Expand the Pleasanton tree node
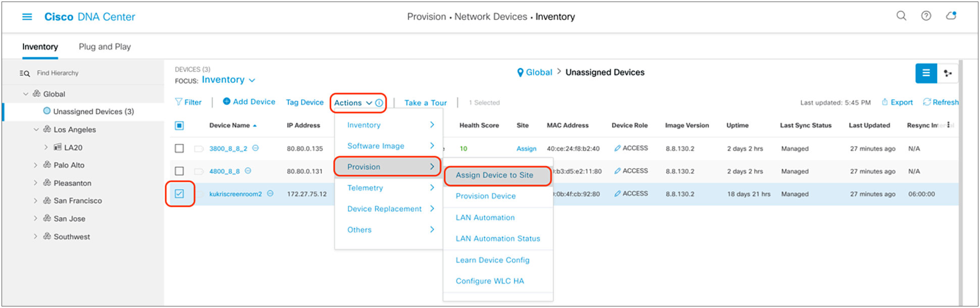 click(x=35, y=183)
